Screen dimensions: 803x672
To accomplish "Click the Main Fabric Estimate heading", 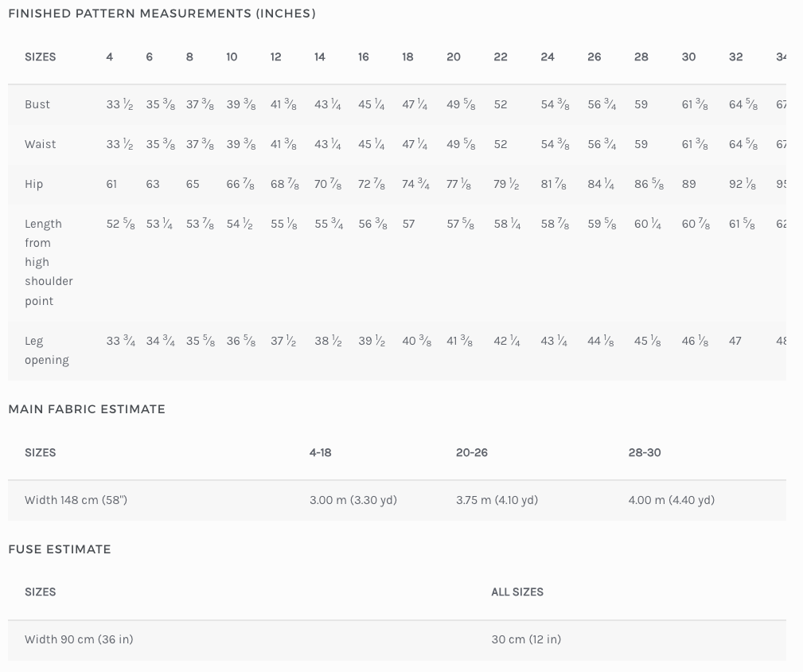I will click(x=87, y=409).
